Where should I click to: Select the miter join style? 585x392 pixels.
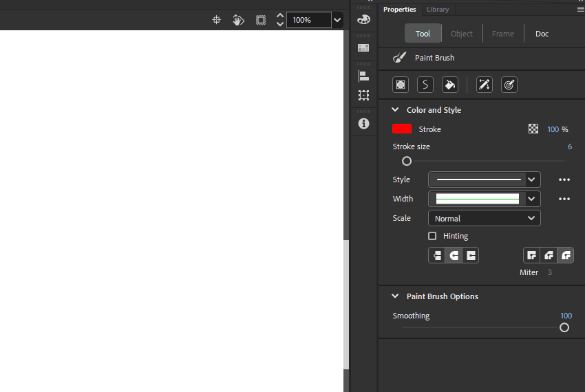[531, 256]
